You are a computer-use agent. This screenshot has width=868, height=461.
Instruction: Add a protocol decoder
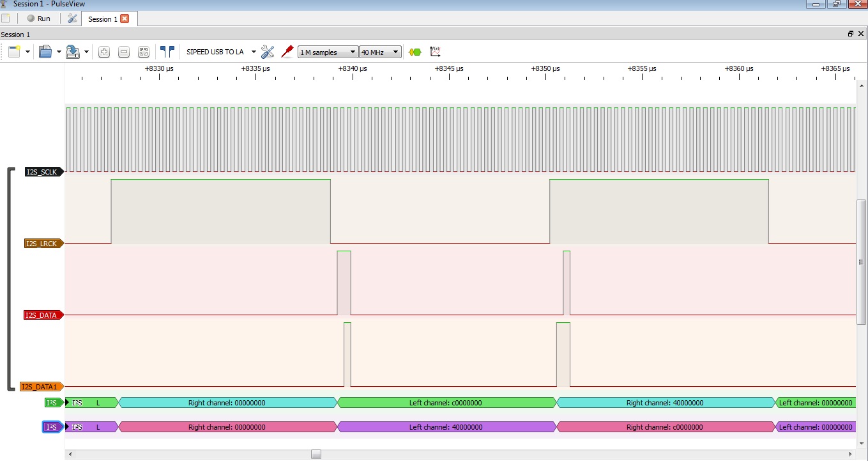coord(416,52)
